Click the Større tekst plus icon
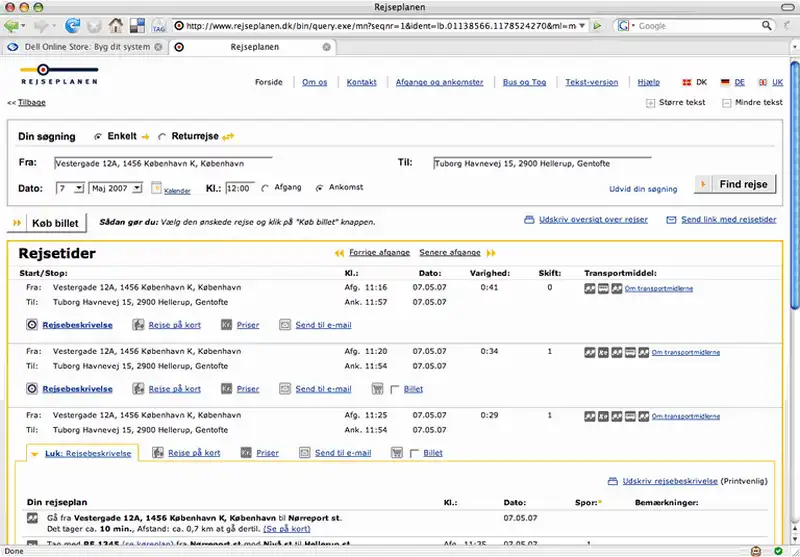The image size is (800, 557). click(650, 102)
